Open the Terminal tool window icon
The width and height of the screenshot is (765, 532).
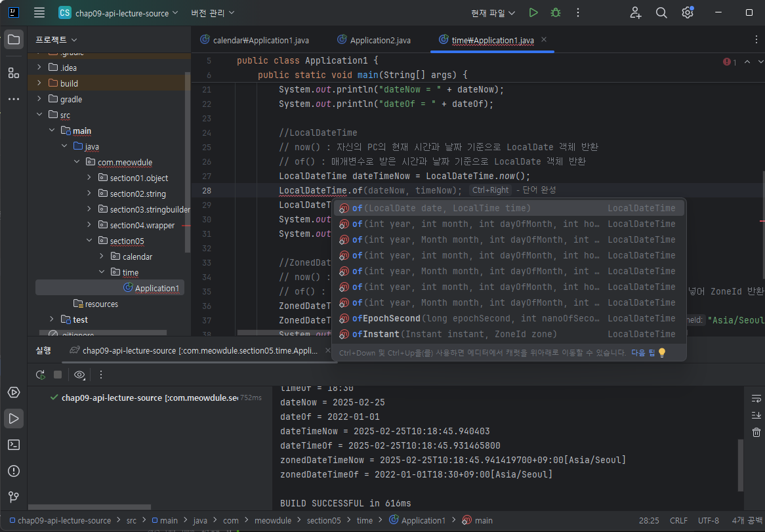tap(14, 445)
